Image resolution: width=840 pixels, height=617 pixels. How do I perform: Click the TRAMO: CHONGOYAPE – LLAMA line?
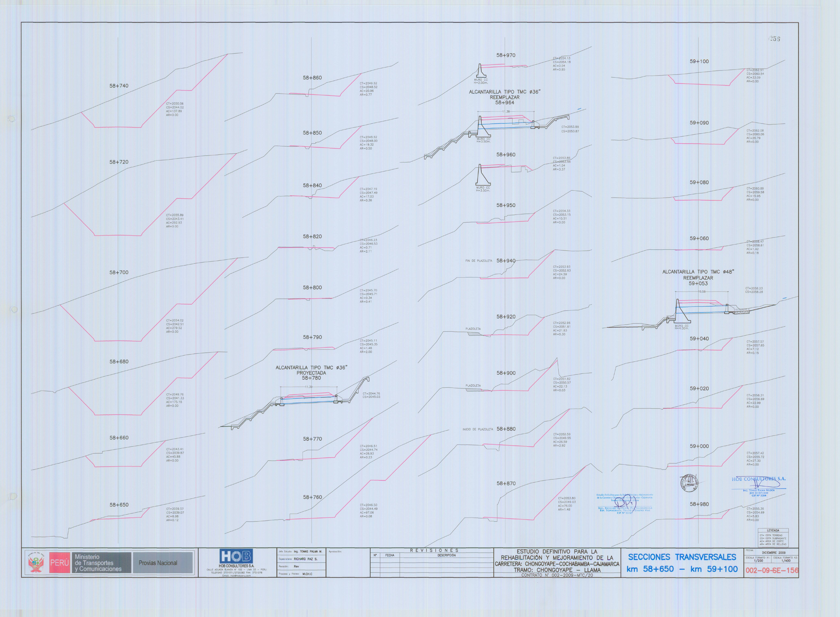[557, 570]
